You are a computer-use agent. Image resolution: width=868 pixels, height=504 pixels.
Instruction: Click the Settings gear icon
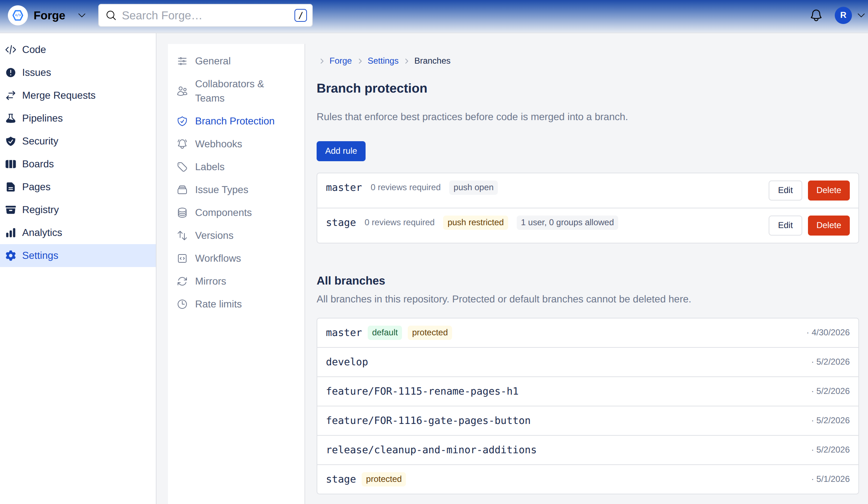(x=11, y=256)
